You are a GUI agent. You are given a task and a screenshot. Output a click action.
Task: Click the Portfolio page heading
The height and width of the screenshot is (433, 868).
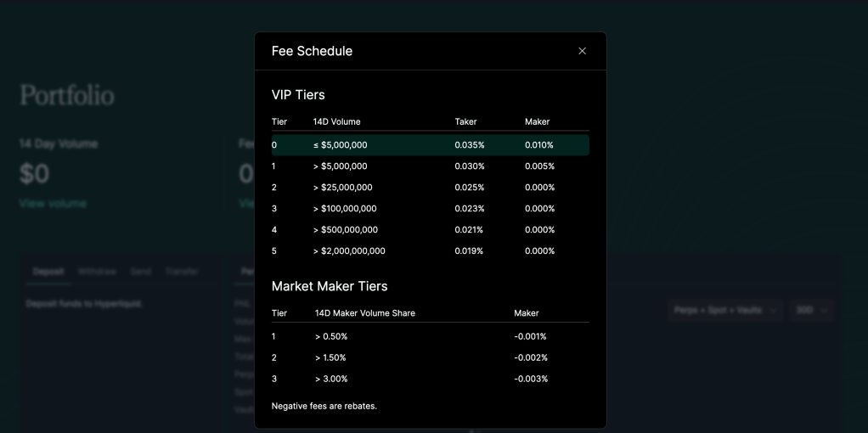[67, 95]
